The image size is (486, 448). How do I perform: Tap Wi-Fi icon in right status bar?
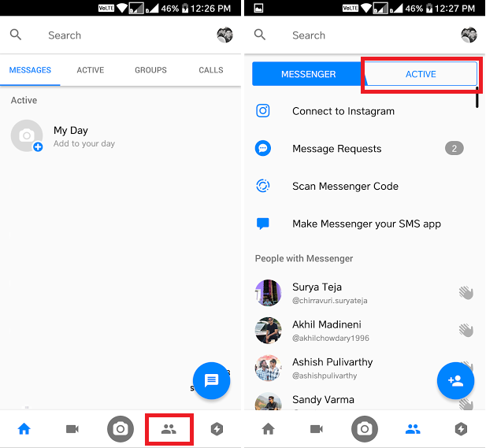(x=365, y=8)
